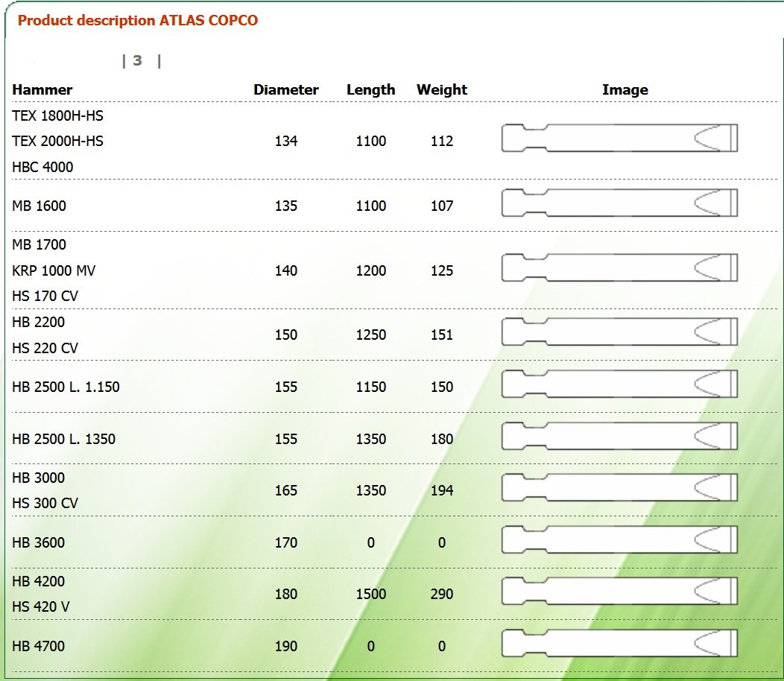Select the TEX 1800H-HS hammer name
The image size is (784, 681).
(57, 115)
